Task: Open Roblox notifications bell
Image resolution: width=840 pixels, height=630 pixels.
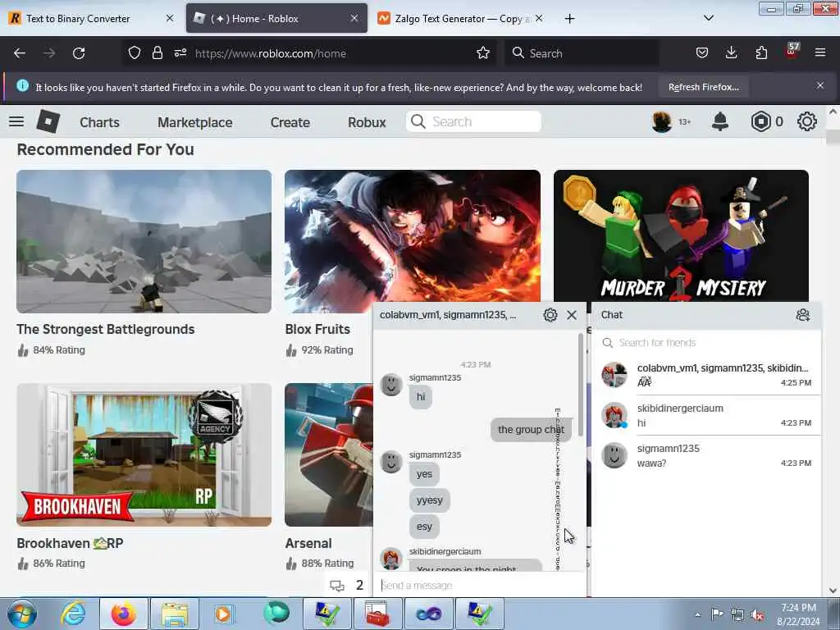Action: (720, 121)
